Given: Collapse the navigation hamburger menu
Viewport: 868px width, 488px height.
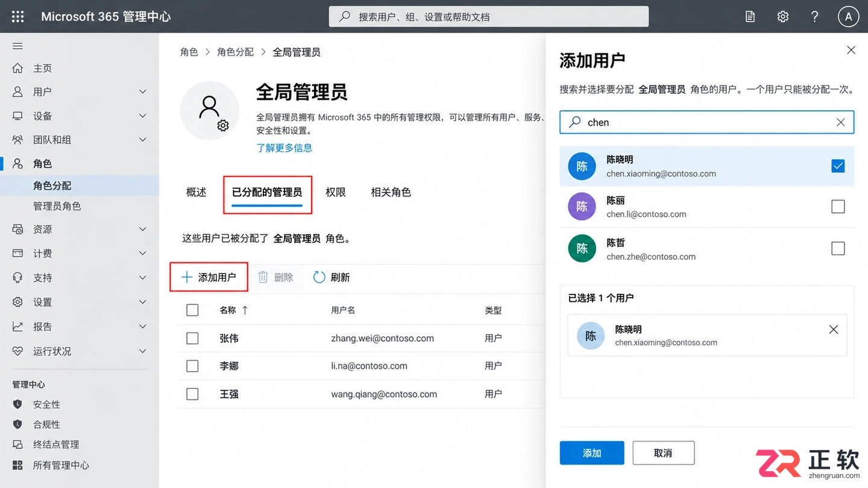Looking at the screenshot, I should point(17,46).
